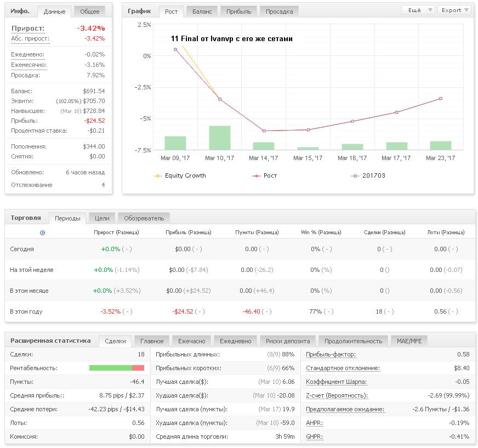Click Коэффициент Шарпа label
Screen dimensions: 478x448
point(336,382)
